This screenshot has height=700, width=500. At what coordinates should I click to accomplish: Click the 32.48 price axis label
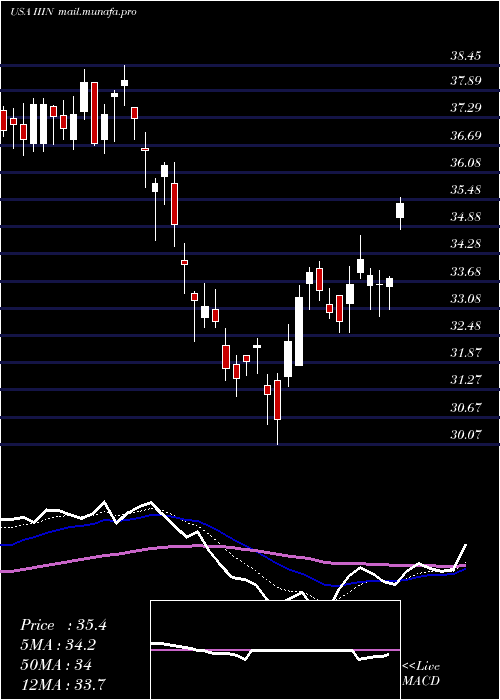pos(466,325)
